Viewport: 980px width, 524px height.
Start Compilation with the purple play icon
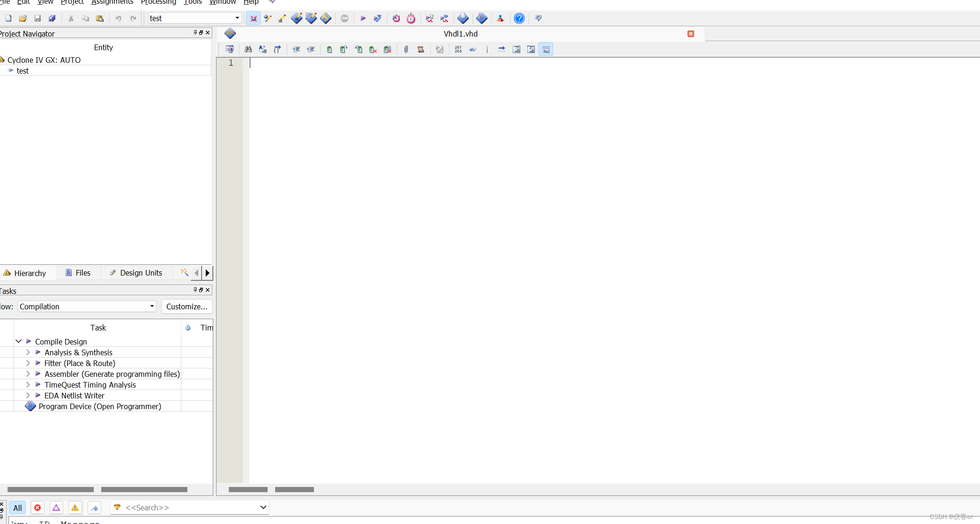tap(363, 18)
